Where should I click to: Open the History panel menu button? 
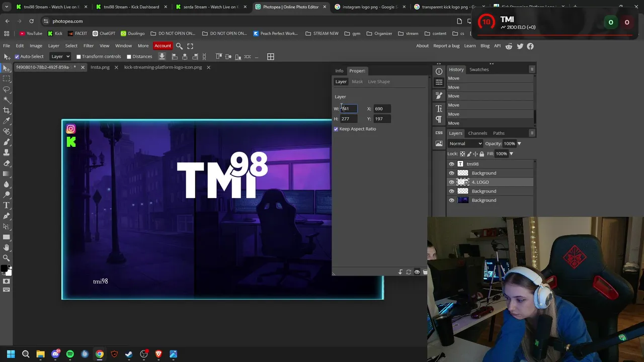532,69
